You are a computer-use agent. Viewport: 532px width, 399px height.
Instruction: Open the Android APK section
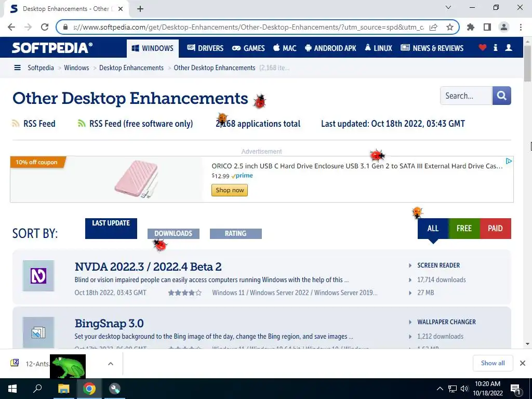coord(330,48)
